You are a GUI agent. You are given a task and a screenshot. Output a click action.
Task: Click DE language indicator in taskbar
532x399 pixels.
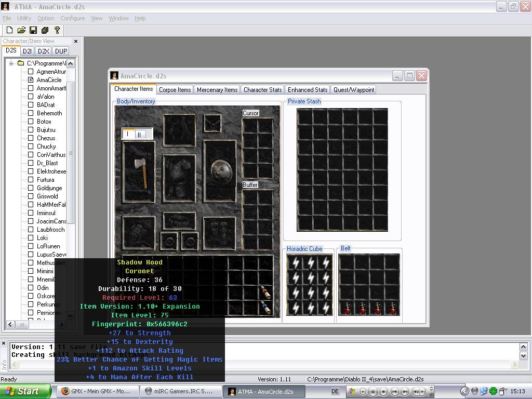(x=335, y=391)
